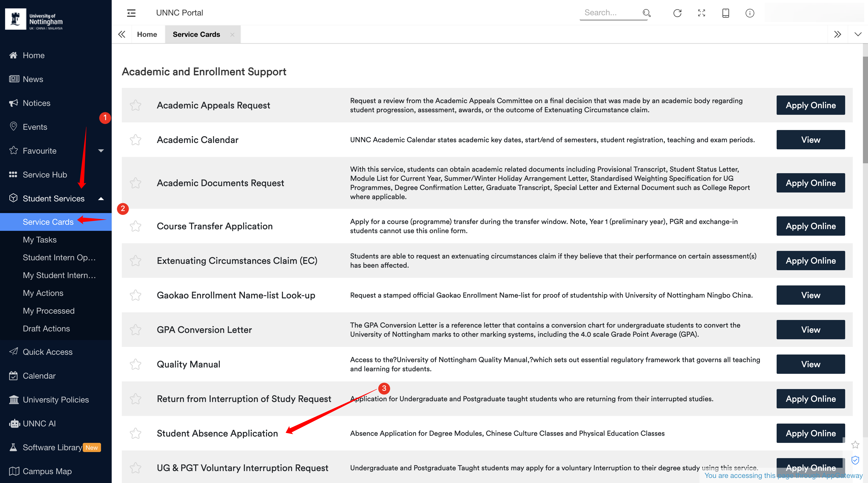View the Quality Manual
Viewport: 868px width, 483px height.
coord(810,364)
